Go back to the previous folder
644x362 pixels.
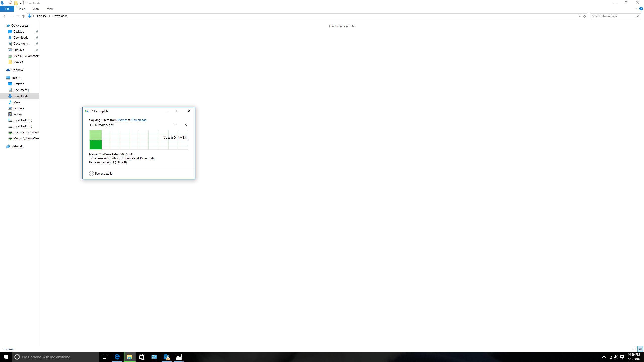[x=5, y=16]
